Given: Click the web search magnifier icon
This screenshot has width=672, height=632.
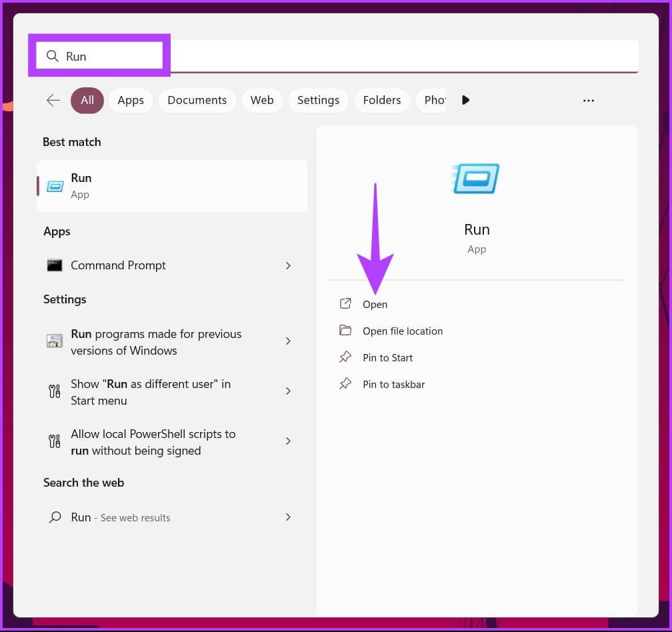Looking at the screenshot, I should pos(55,517).
